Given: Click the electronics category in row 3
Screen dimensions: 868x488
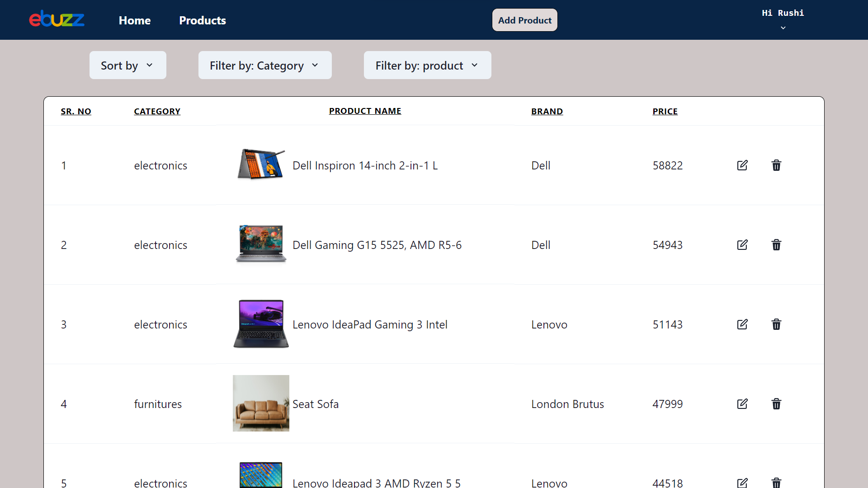Looking at the screenshot, I should click(160, 324).
